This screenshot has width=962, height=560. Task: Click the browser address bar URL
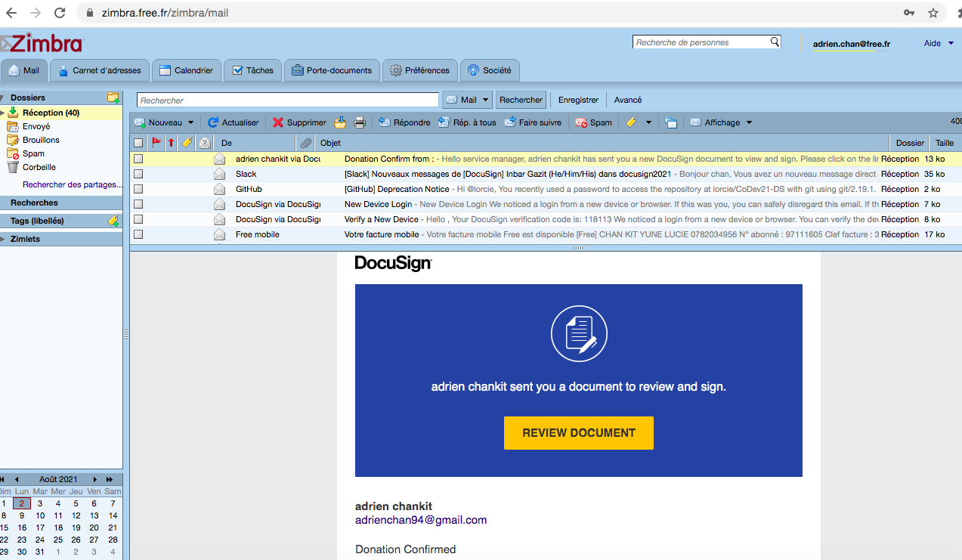(165, 13)
